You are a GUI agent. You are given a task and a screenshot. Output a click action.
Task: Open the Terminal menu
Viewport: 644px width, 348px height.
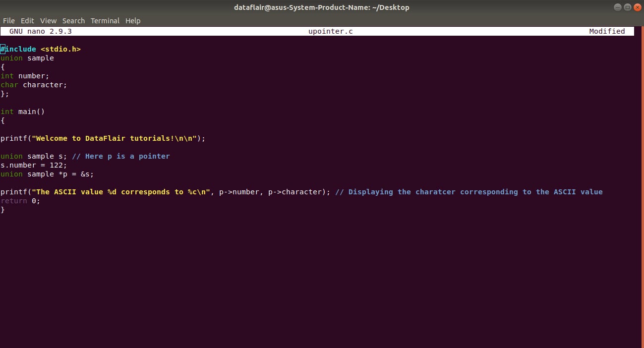[x=105, y=21]
